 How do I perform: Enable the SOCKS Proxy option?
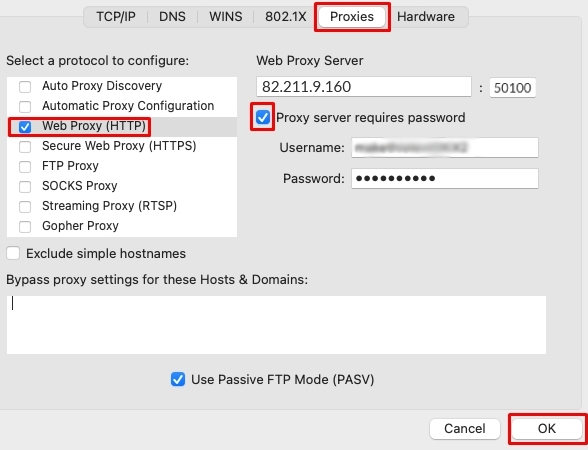click(x=25, y=186)
